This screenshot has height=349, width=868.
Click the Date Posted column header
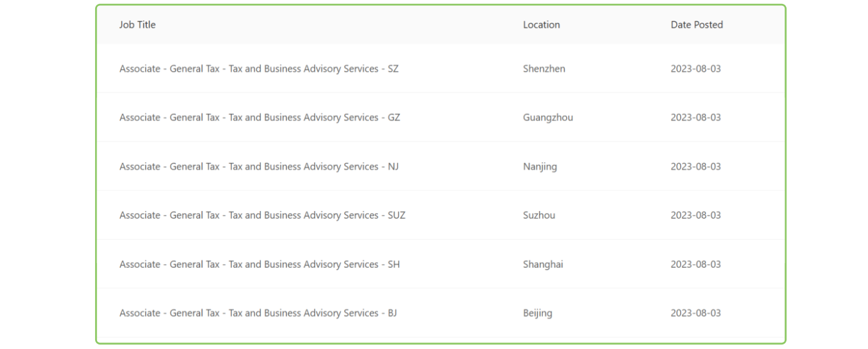(697, 25)
